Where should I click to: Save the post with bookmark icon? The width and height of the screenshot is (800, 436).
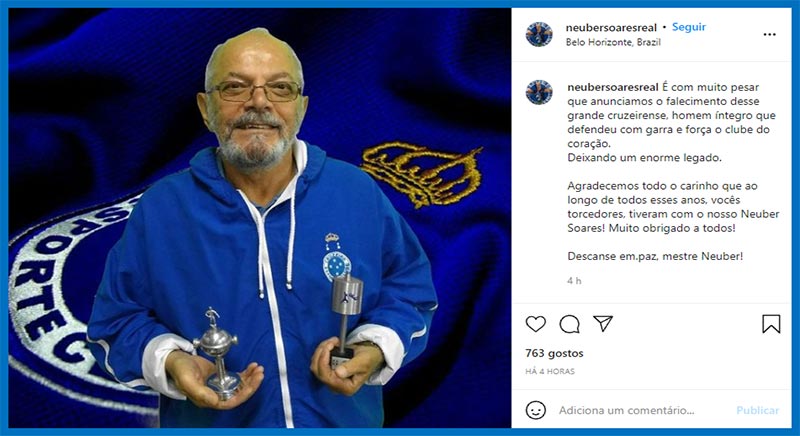point(771,324)
